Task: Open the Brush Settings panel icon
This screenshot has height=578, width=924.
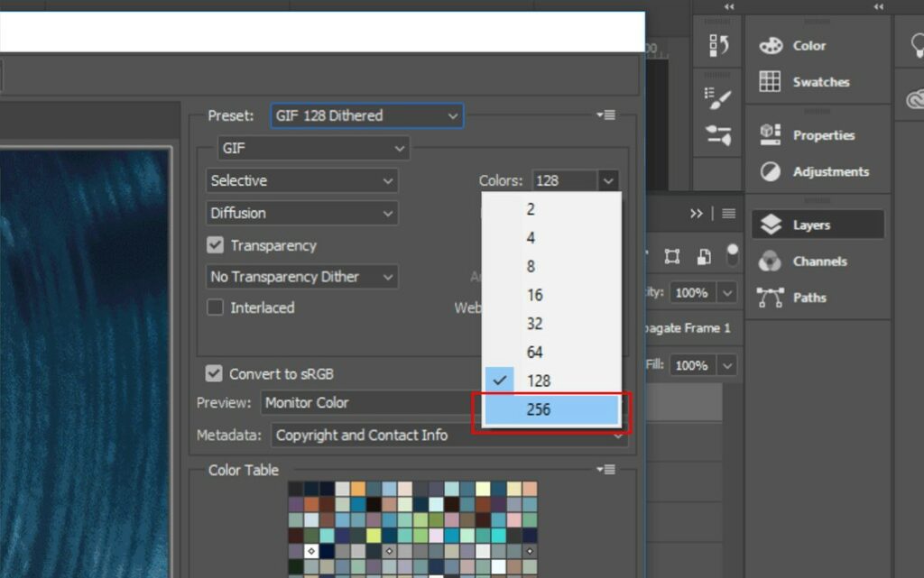Action: click(x=719, y=135)
